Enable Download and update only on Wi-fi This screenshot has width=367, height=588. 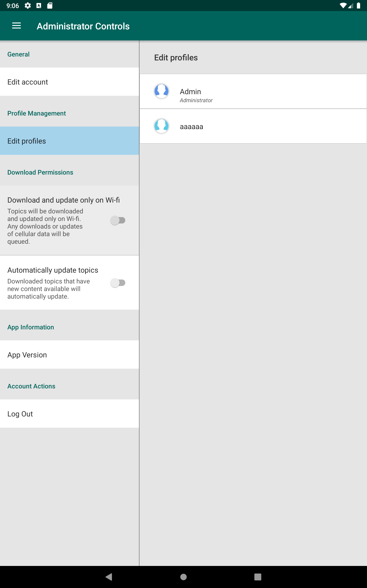(x=118, y=220)
